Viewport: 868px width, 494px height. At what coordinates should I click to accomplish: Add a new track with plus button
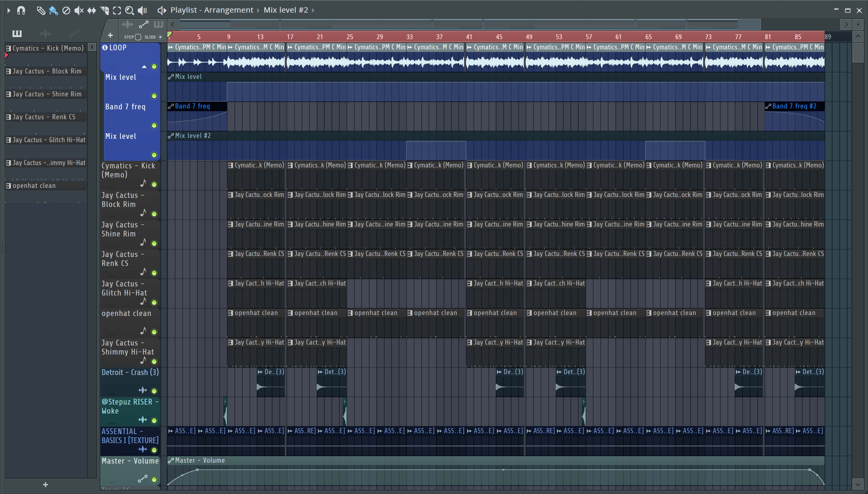tap(110, 35)
